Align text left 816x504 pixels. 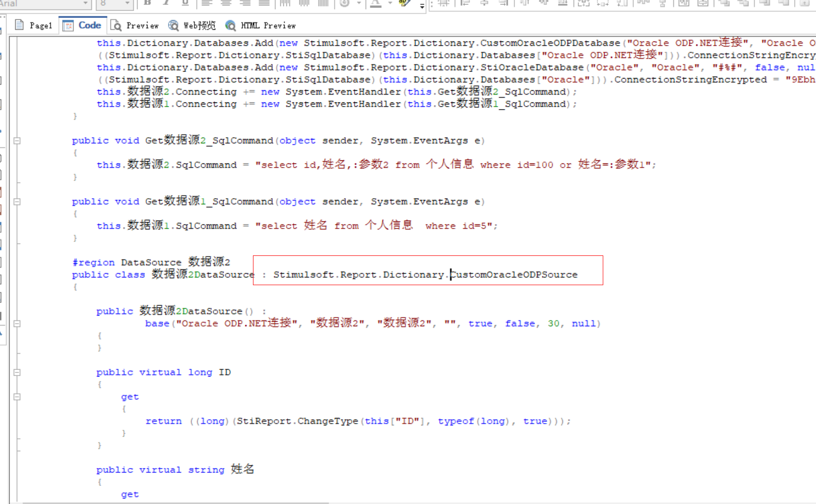click(206, 3)
